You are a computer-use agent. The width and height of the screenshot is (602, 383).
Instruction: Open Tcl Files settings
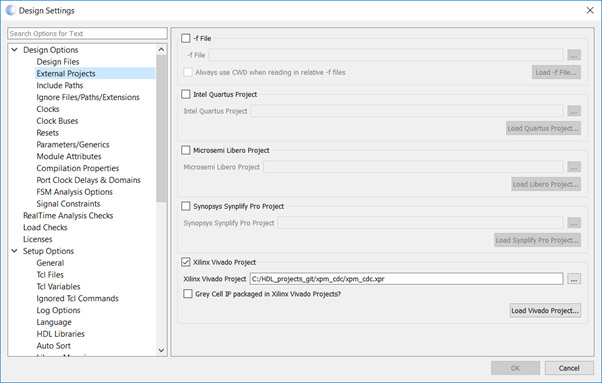[50, 275]
